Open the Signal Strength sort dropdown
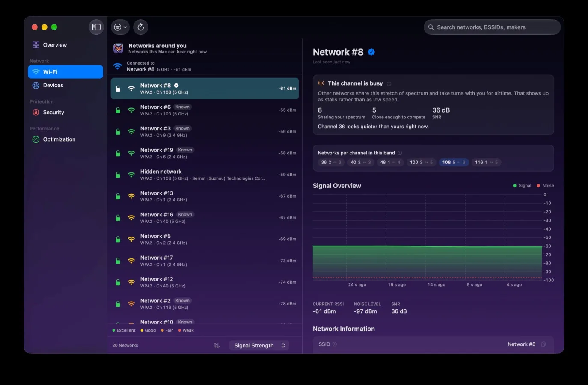588x385 pixels. coord(259,345)
